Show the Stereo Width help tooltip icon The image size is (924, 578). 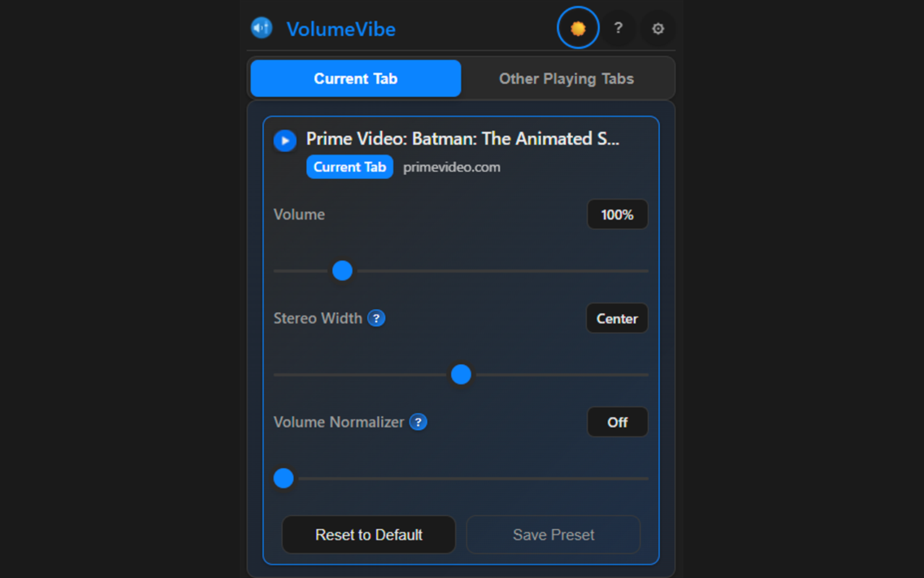376,318
